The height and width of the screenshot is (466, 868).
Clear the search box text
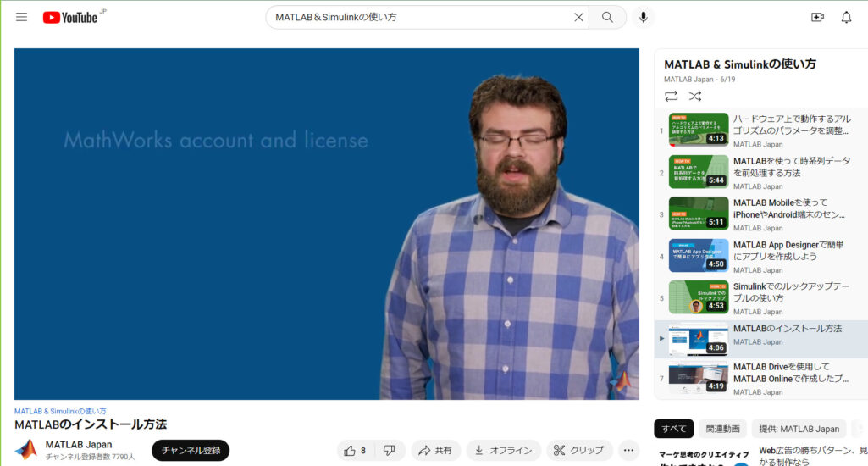tap(578, 17)
